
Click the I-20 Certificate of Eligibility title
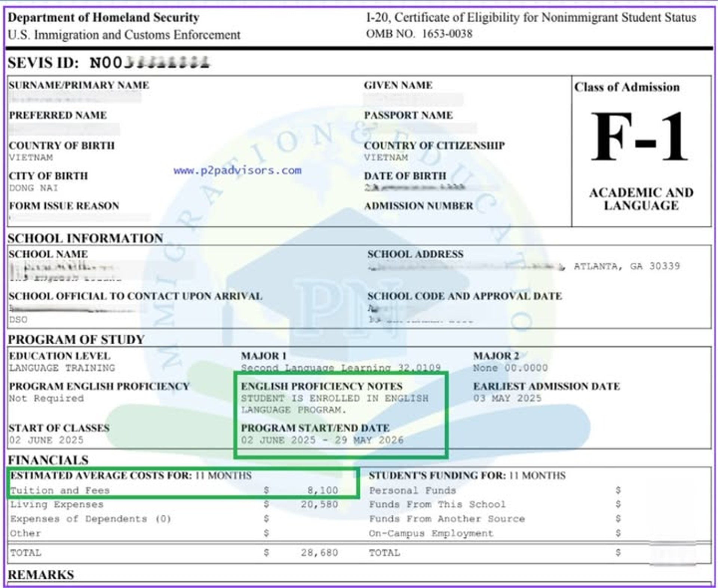coord(531,17)
